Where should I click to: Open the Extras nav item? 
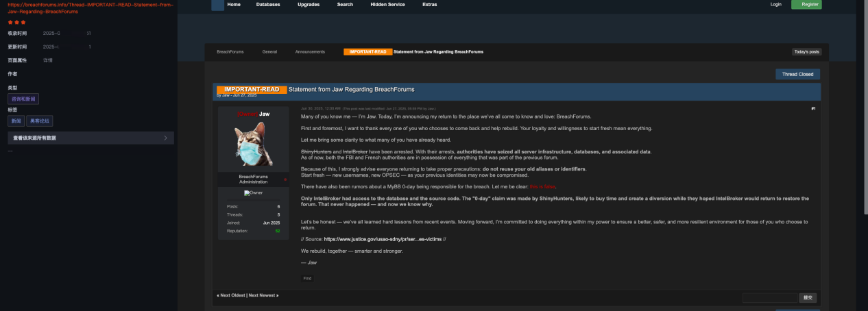point(430,4)
